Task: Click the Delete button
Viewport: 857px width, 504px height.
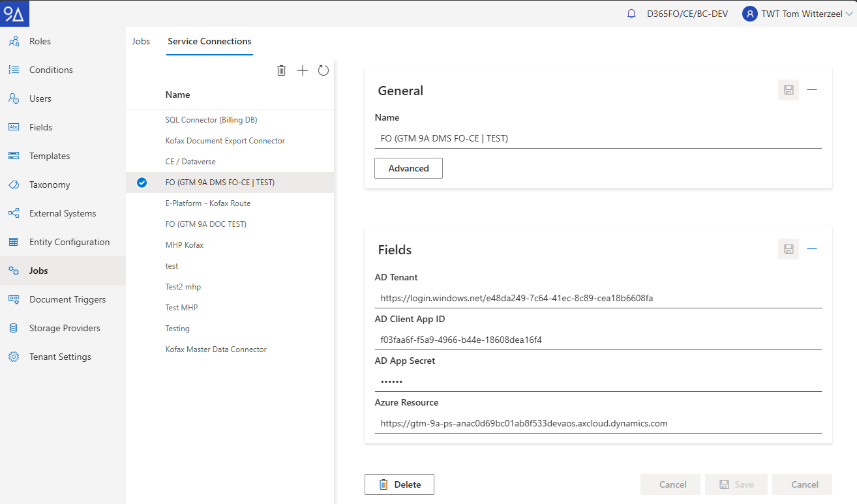Action: click(399, 484)
